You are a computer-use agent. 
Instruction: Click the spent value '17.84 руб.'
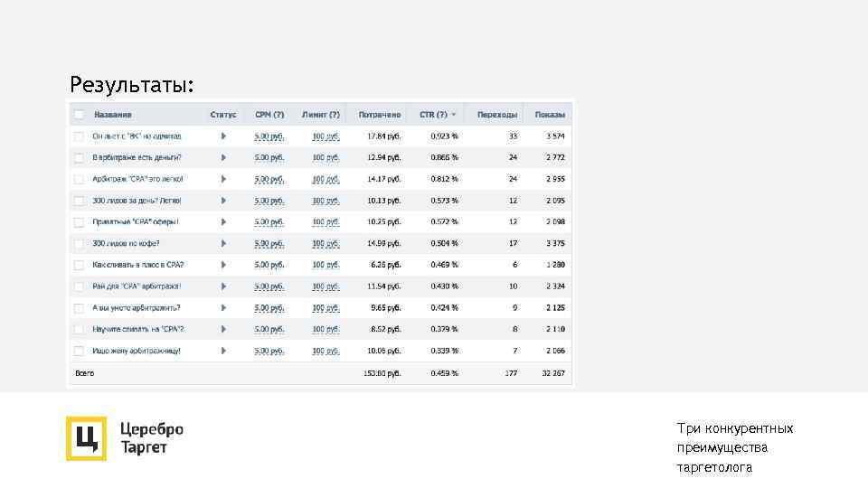pos(384,136)
